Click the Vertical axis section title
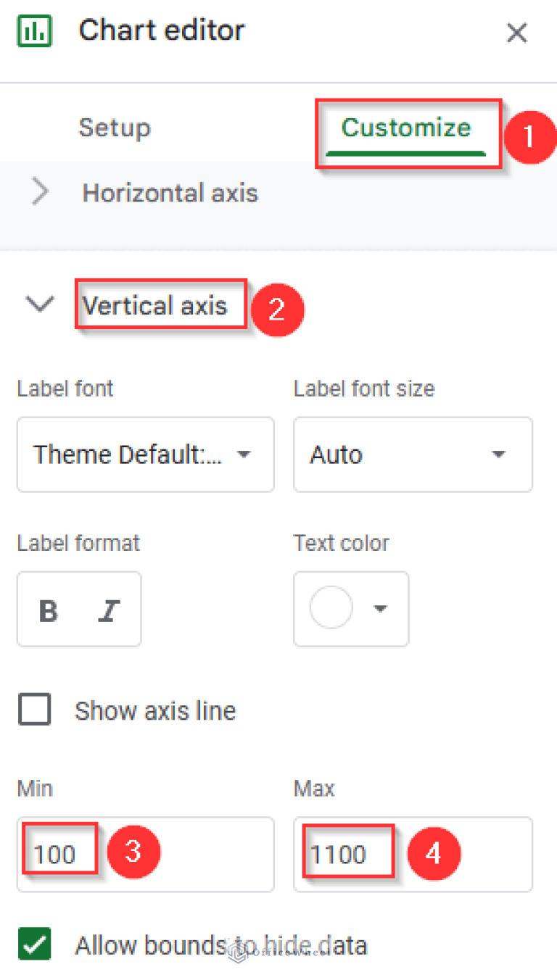Image resolution: width=557 pixels, height=980 pixels. point(154,306)
